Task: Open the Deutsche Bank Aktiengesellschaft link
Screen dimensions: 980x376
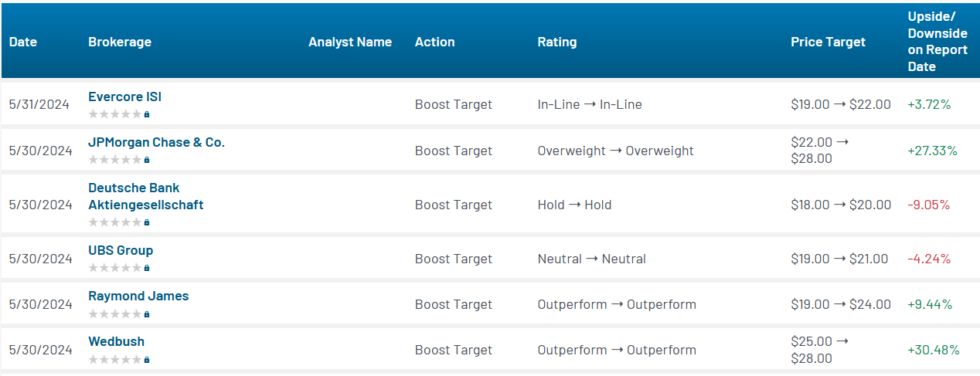Action: click(x=146, y=196)
